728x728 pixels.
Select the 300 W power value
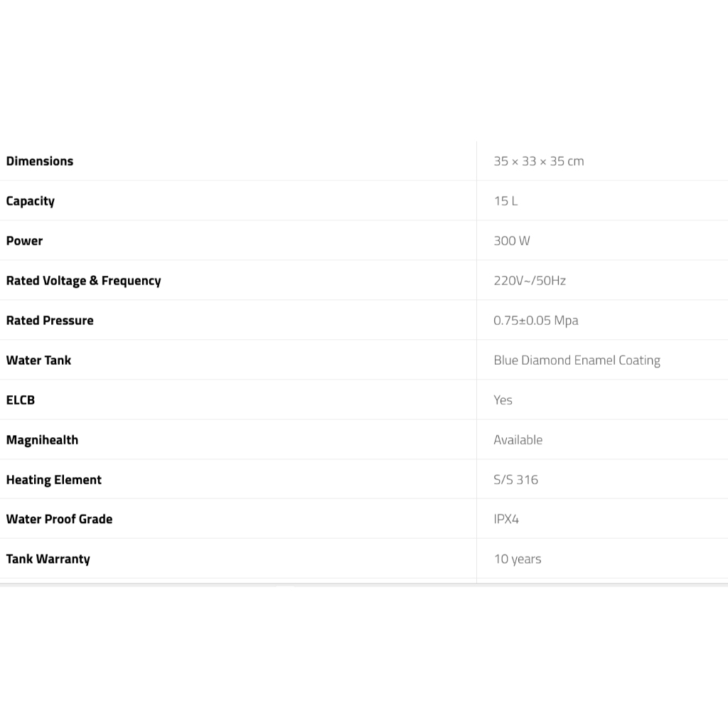[x=512, y=241]
